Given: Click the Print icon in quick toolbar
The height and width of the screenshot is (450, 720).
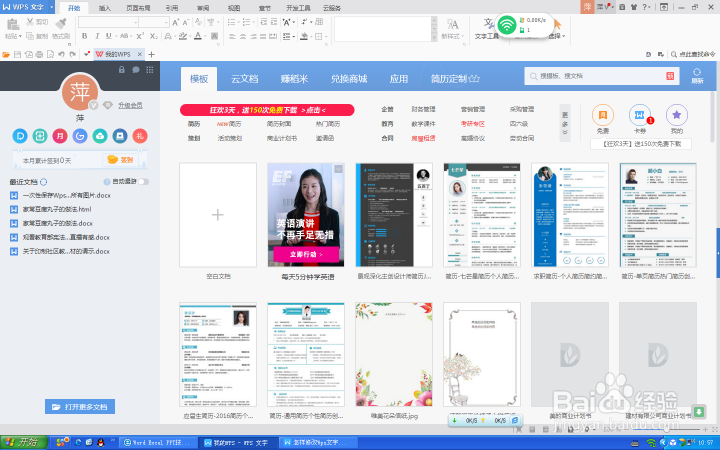Looking at the screenshot, I should 39,54.
